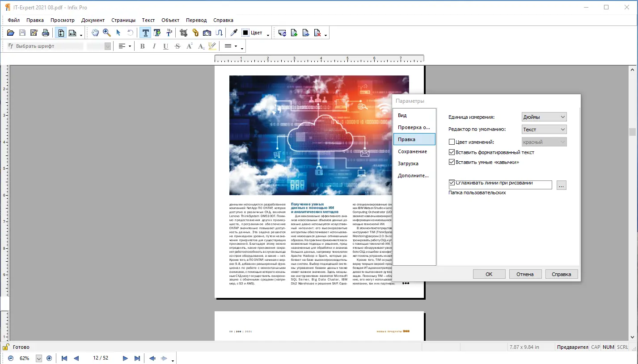This screenshot has height=364, width=638.
Task: Open the Просмотр menu
Action: tap(63, 20)
